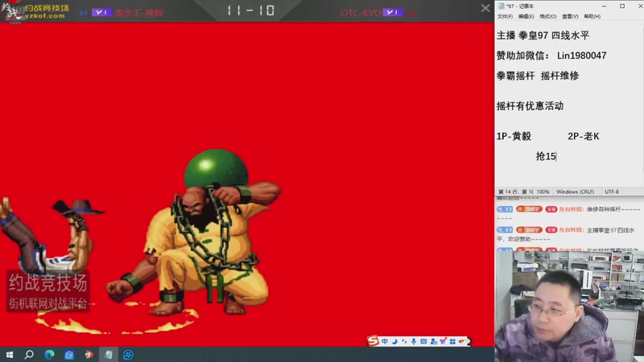Open the orange bird app on the taskbar

click(89, 355)
